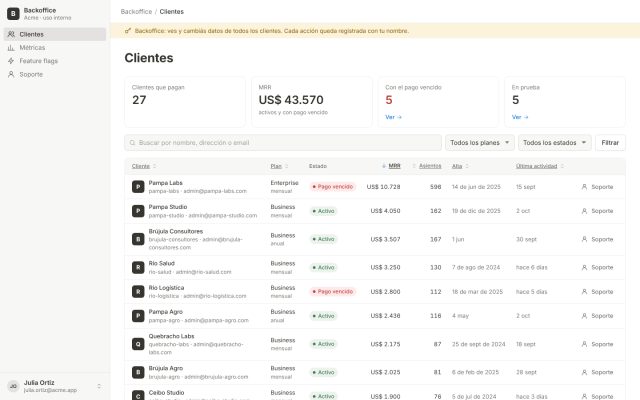Viewport: 640px width, 400px height.
Task: Sort by Cliente column header
Action: point(144,166)
